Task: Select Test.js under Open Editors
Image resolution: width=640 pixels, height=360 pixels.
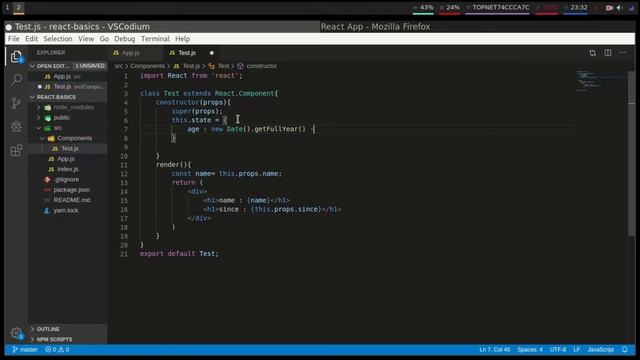Action: [x=67, y=87]
